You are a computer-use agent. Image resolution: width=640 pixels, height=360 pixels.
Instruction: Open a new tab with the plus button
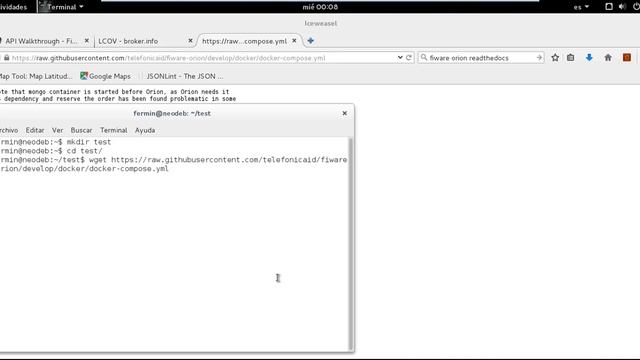coord(311,41)
